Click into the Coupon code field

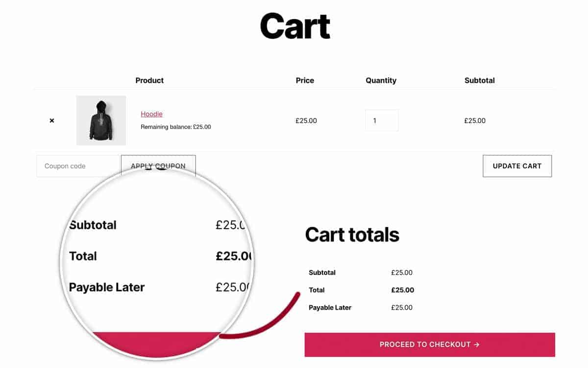(x=79, y=166)
